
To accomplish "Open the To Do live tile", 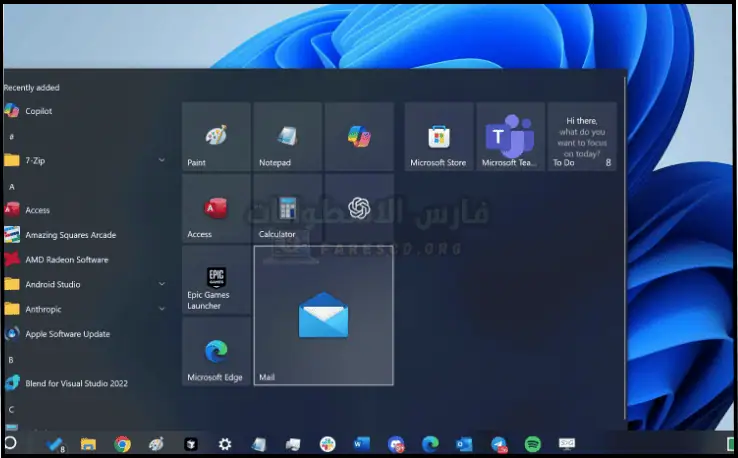I will tap(581, 137).
